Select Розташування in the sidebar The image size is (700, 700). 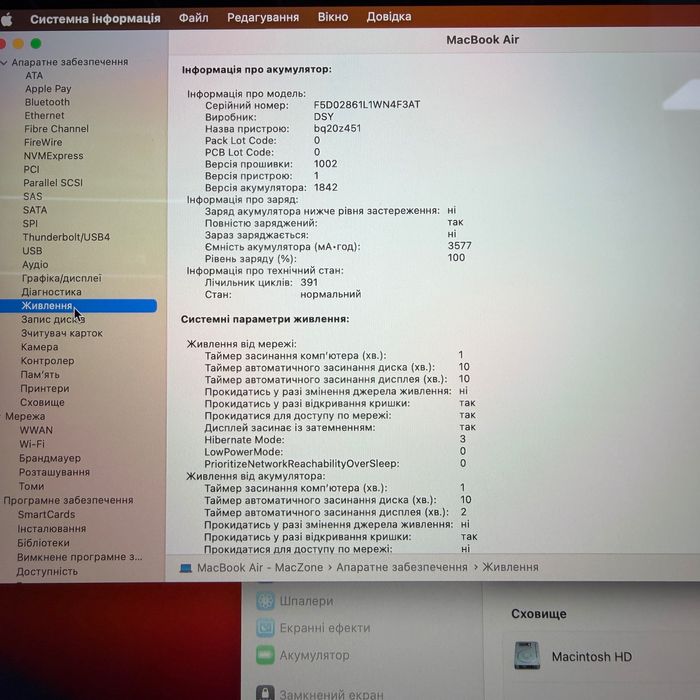coord(54,472)
